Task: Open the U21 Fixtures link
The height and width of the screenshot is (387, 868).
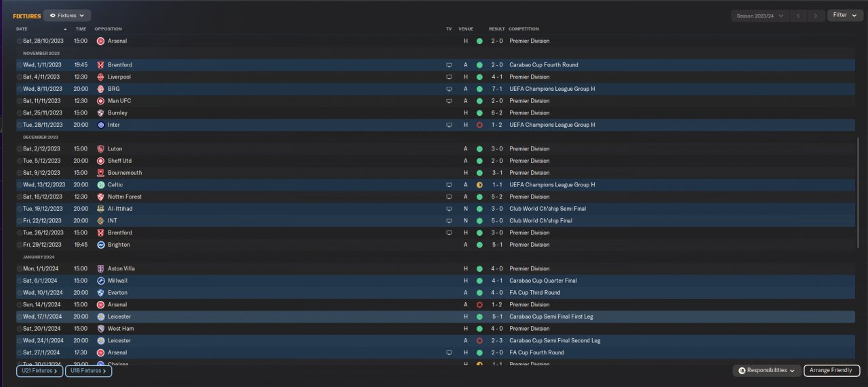Action: click(39, 371)
